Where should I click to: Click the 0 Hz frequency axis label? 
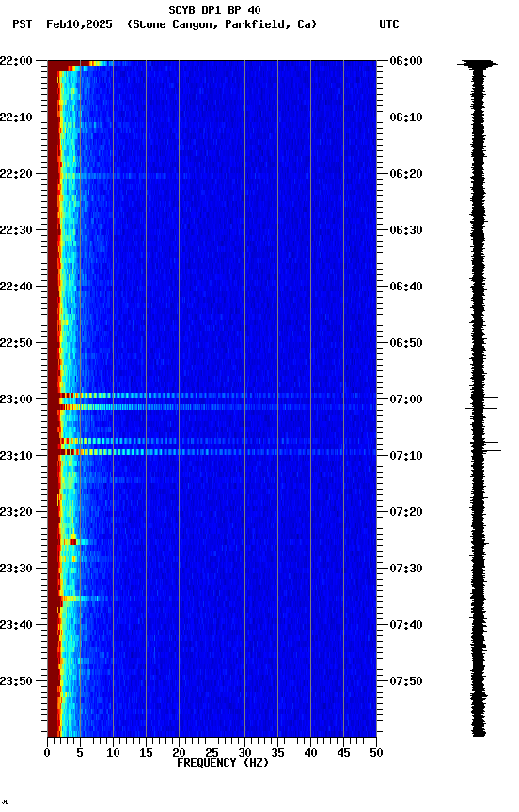[47, 753]
